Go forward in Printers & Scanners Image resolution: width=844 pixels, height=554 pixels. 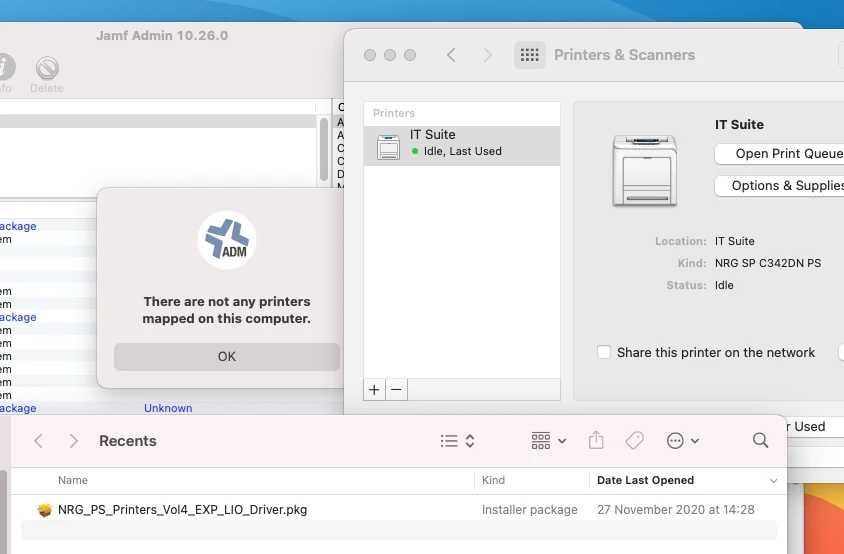pyautogui.click(x=488, y=55)
